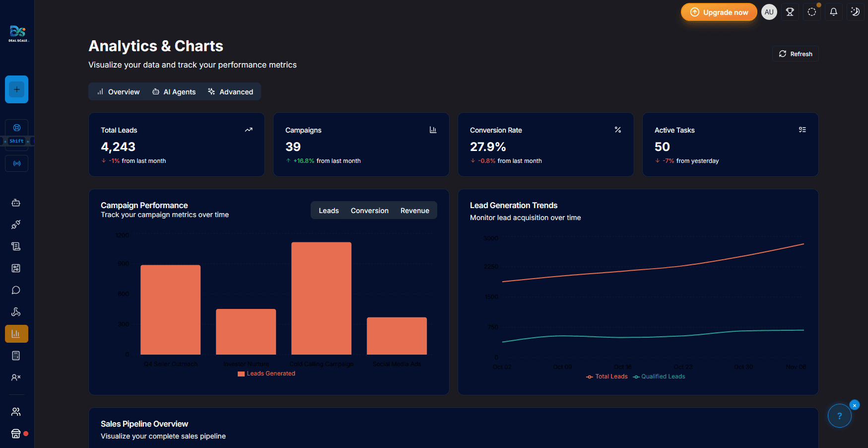
Task: Switch to the AI Agents tab
Action: (174, 91)
